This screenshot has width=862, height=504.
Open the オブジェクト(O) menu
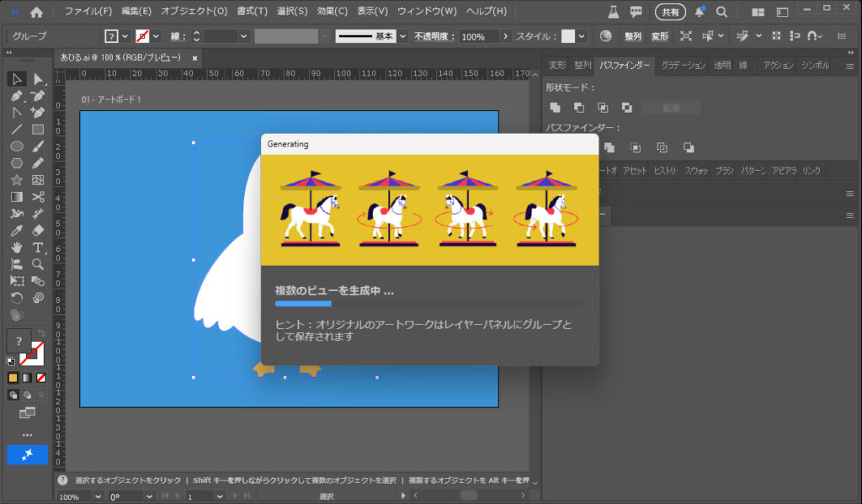pos(194,12)
